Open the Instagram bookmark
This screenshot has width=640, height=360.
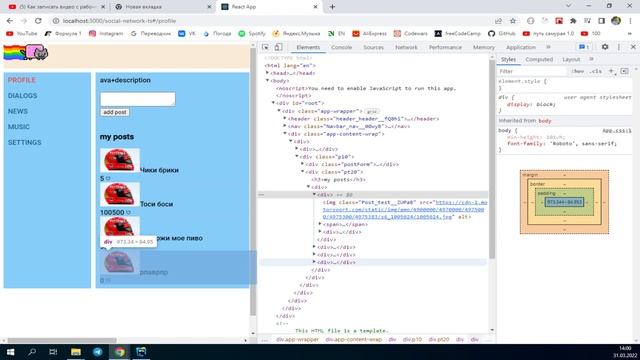click(x=106, y=33)
